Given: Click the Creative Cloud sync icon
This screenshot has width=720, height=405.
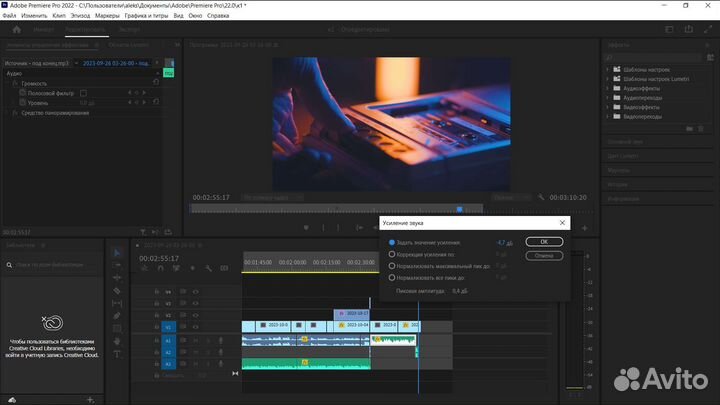Looking at the screenshot, I should 12,400.
